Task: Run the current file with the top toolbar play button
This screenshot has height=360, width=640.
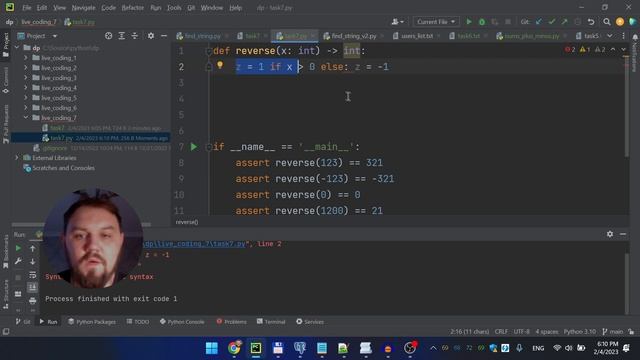Action: (x=469, y=22)
